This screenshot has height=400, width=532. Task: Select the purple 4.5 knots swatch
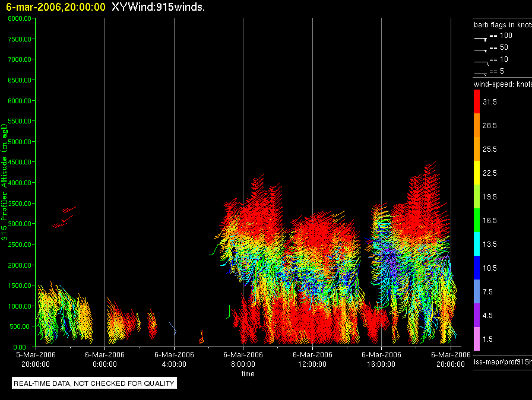(x=477, y=315)
